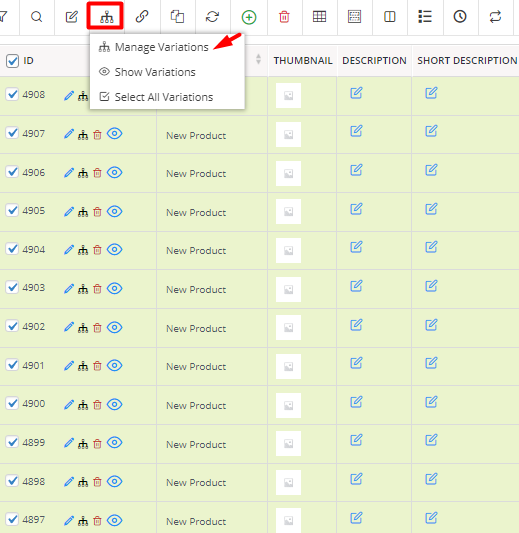Edit description of product 4907
The width and height of the screenshot is (519, 533).
356,131
